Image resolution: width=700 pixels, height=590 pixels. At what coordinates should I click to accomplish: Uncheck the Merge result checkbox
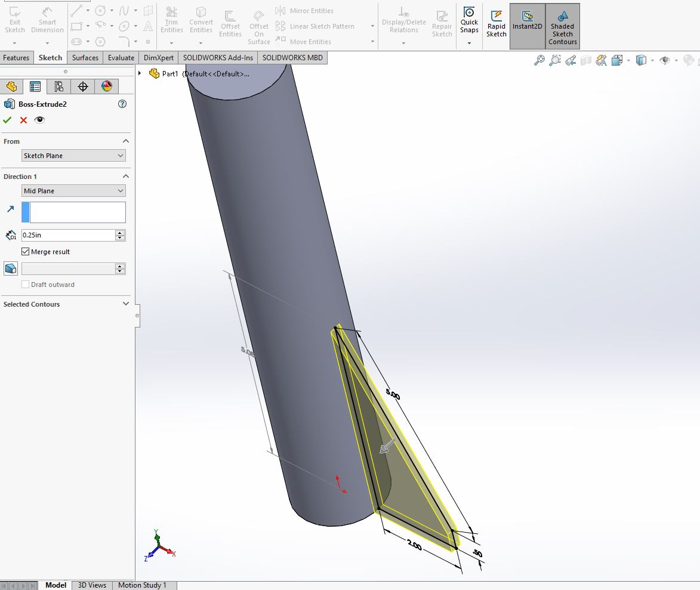click(25, 251)
